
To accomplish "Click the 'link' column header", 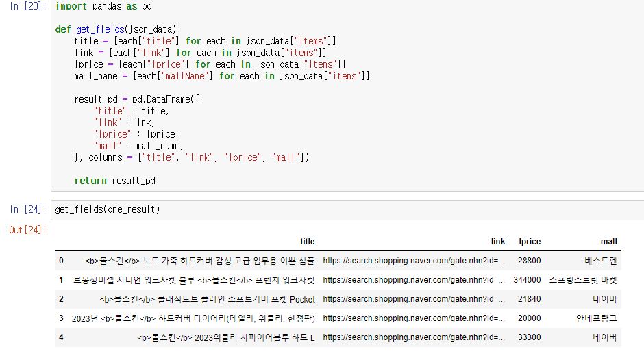I will tap(498, 242).
